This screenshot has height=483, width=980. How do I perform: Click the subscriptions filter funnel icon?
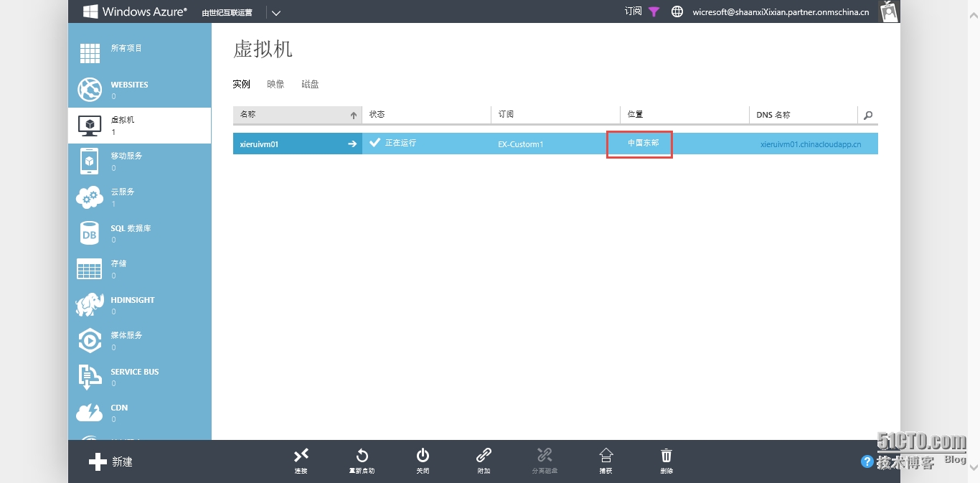tap(654, 11)
